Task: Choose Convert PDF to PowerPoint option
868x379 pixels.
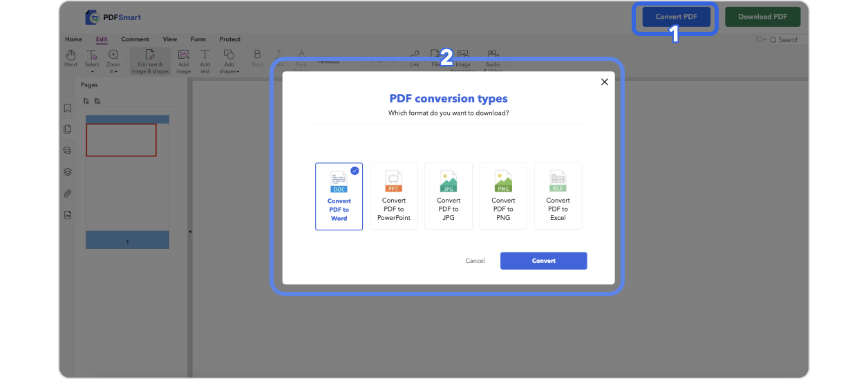Action: coord(393,196)
